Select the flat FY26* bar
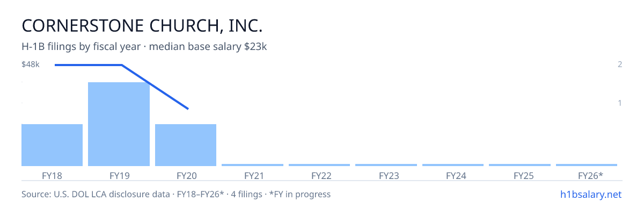Image resolution: width=644 pixels, height=215 pixels. [x=587, y=165]
